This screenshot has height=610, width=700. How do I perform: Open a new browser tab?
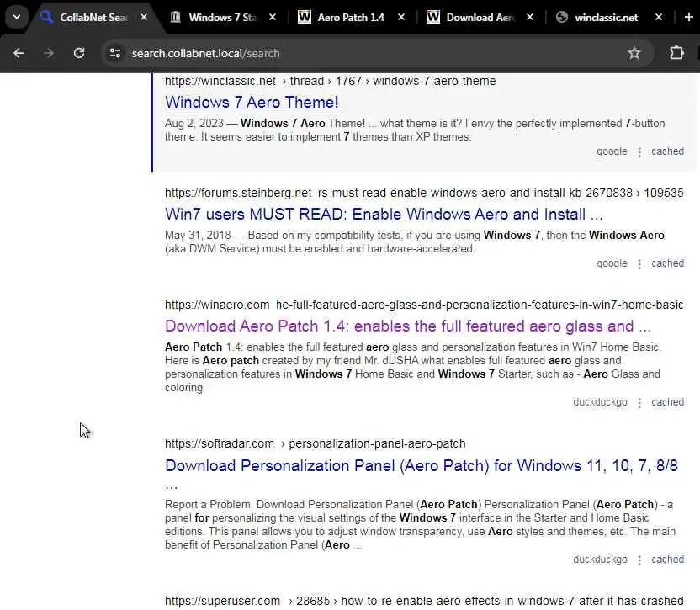click(688, 18)
